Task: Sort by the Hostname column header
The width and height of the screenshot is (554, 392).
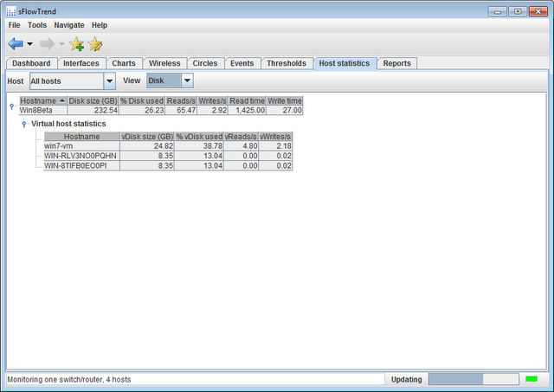Action: coord(42,101)
